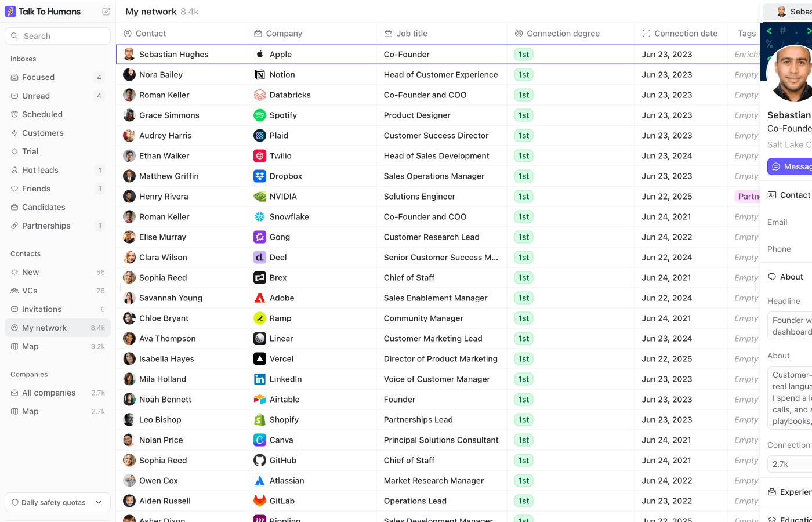Click the Ethan Walker contact name
The width and height of the screenshot is (812, 522).
coord(164,156)
